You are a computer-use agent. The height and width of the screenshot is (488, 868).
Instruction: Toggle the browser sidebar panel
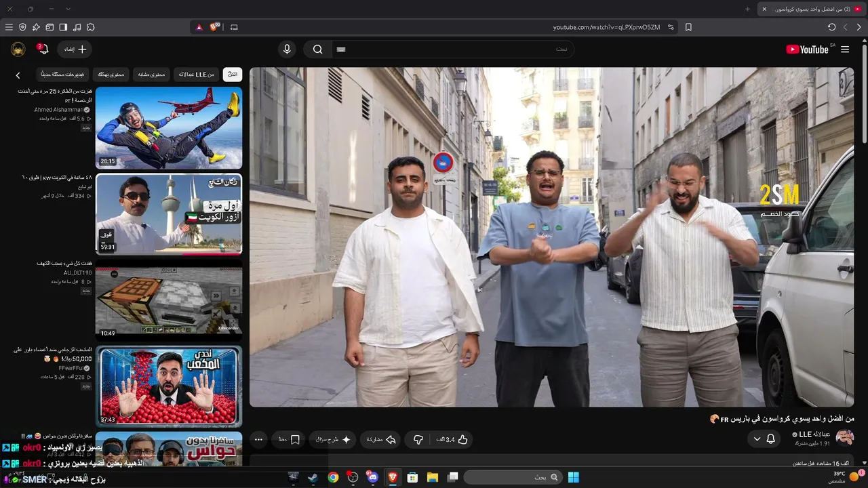(63, 27)
